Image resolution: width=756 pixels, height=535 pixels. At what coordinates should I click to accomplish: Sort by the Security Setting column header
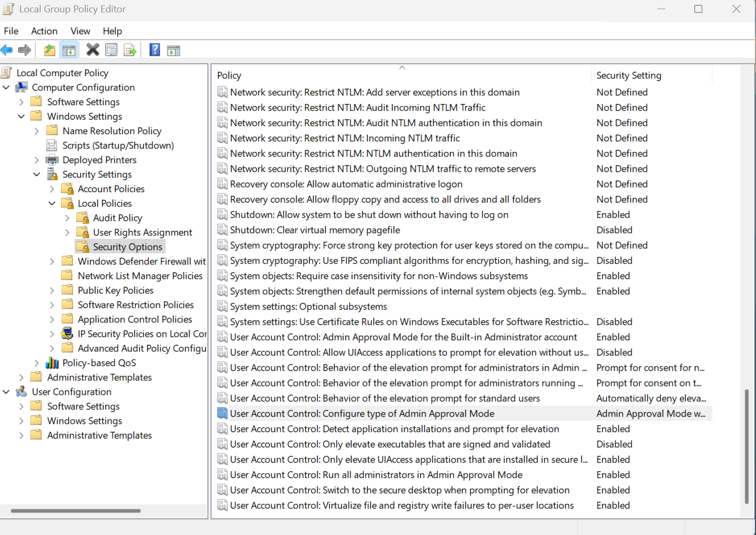628,76
